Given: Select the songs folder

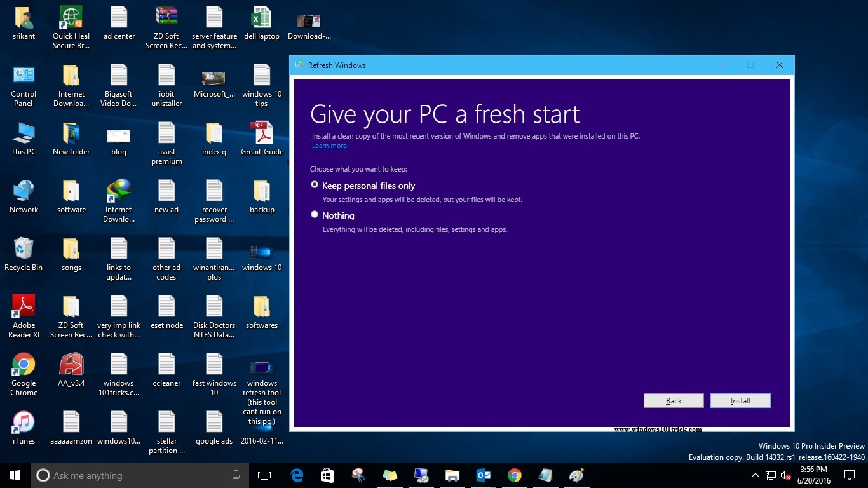Looking at the screenshot, I should pos(71,255).
